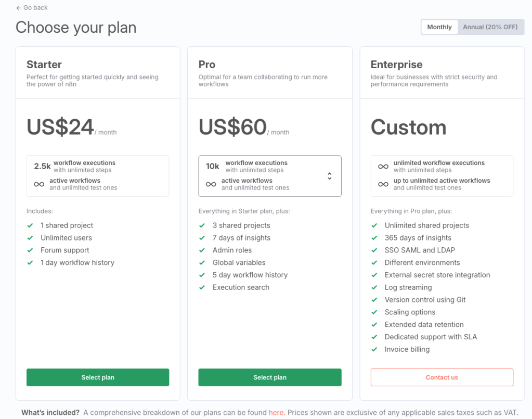Click the checkmark next to Invoice billing

374,349
